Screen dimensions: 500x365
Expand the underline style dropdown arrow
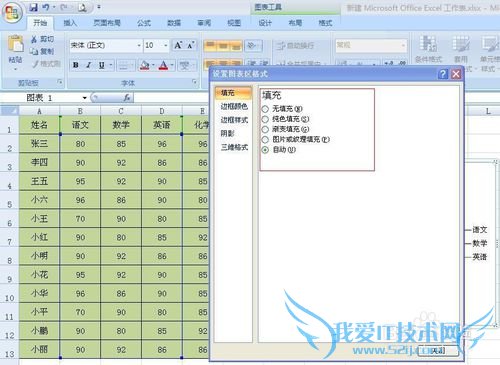(x=111, y=65)
